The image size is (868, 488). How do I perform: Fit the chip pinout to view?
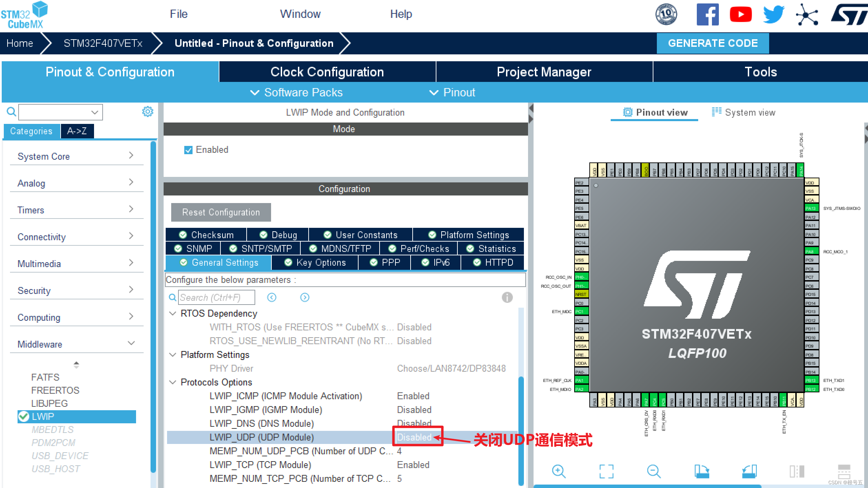[x=606, y=471]
